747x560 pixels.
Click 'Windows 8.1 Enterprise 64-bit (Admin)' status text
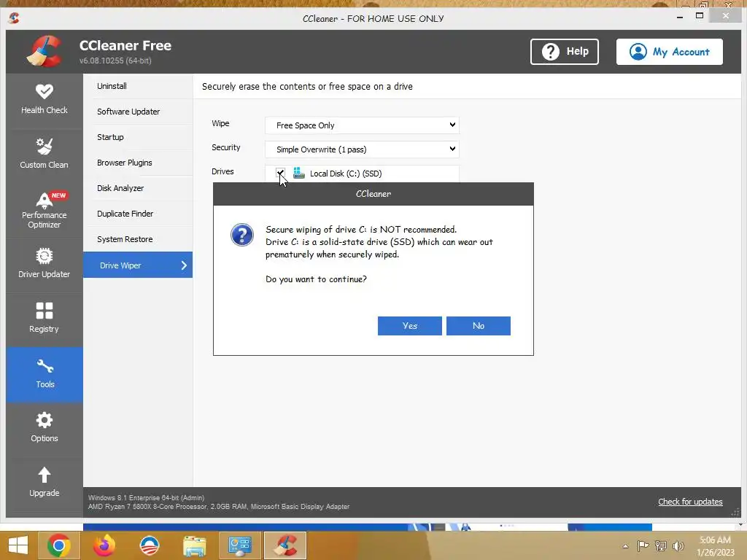(146, 497)
